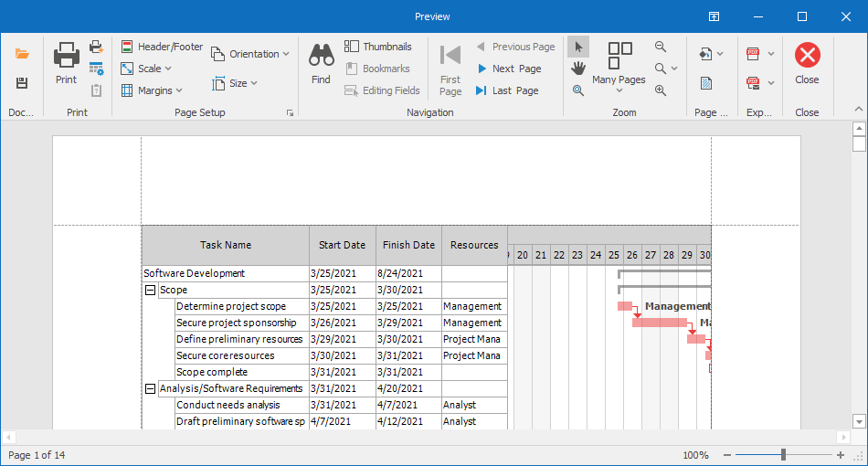This screenshot has height=466, width=868.
Task: Click the 100% zoom percentage label
Action: (695, 455)
